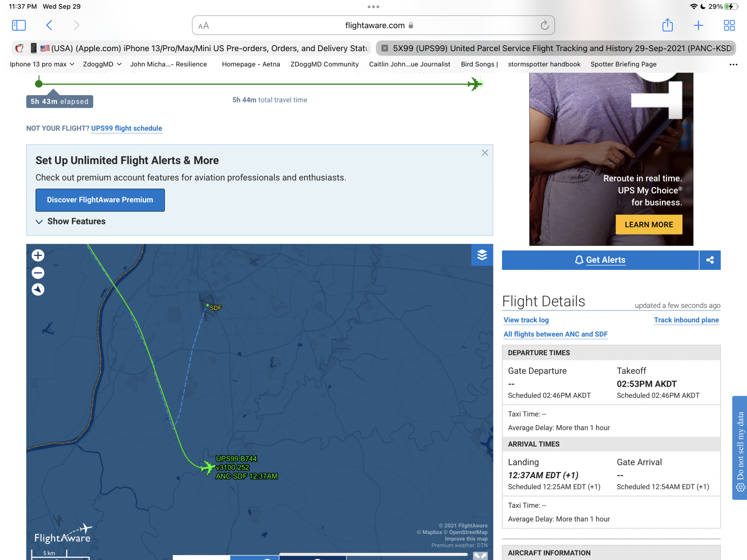
Task: Go back to previous page
Action: click(49, 25)
